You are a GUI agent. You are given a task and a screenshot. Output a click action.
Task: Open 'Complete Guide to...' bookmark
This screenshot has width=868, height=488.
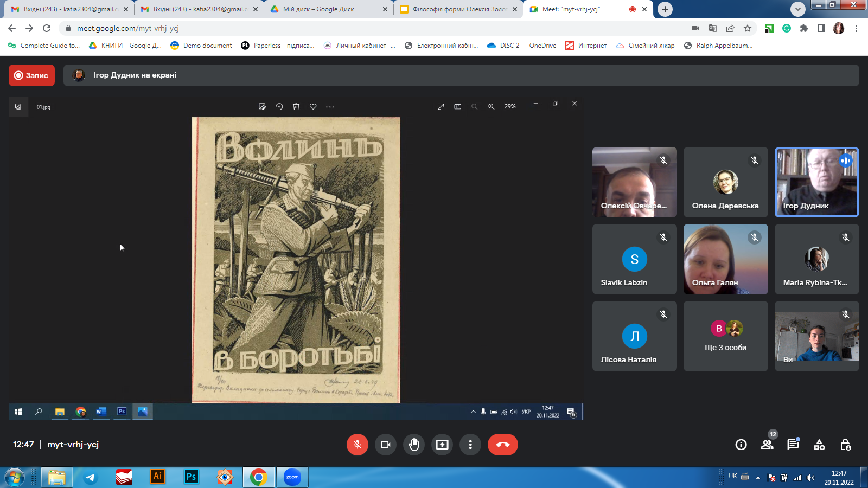[44, 46]
